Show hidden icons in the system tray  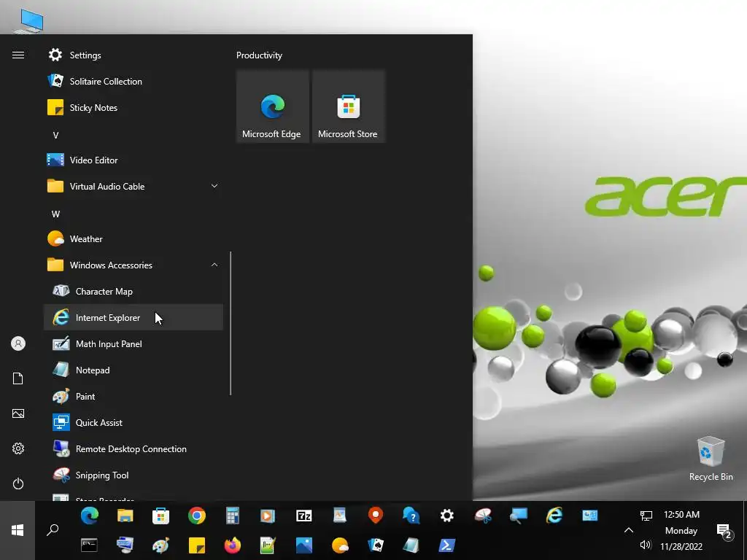point(629,530)
